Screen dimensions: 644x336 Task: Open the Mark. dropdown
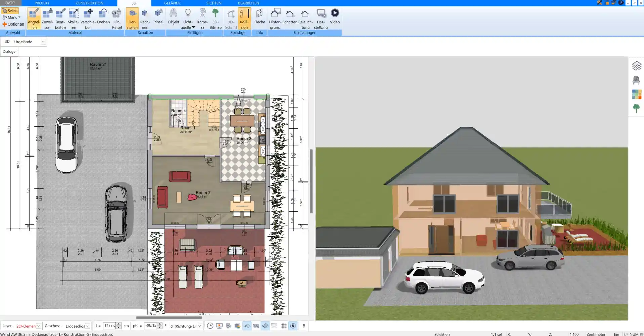pyautogui.click(x=12, y=17)
